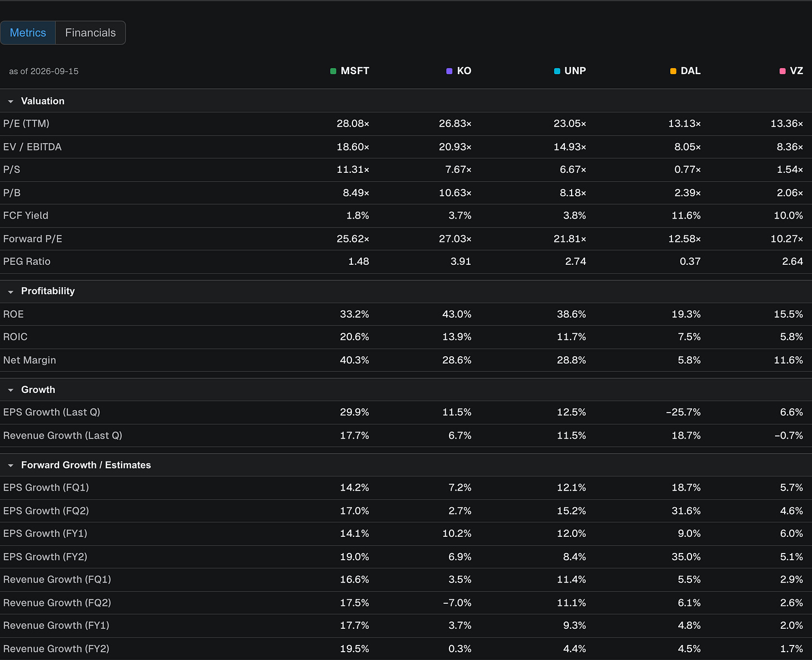Click the EPS Growth (FY2) label
This screenshot has width=812, height=660.
click(x=45, y=557)
